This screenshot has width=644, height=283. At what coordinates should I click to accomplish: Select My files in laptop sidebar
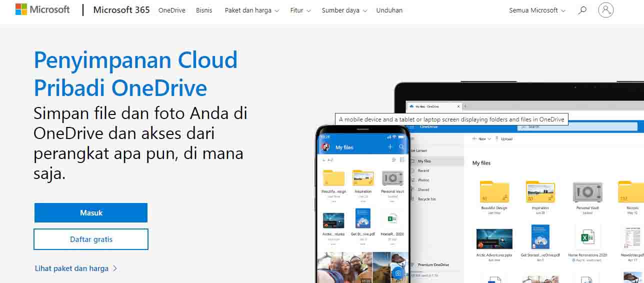(x=424, y=161)
